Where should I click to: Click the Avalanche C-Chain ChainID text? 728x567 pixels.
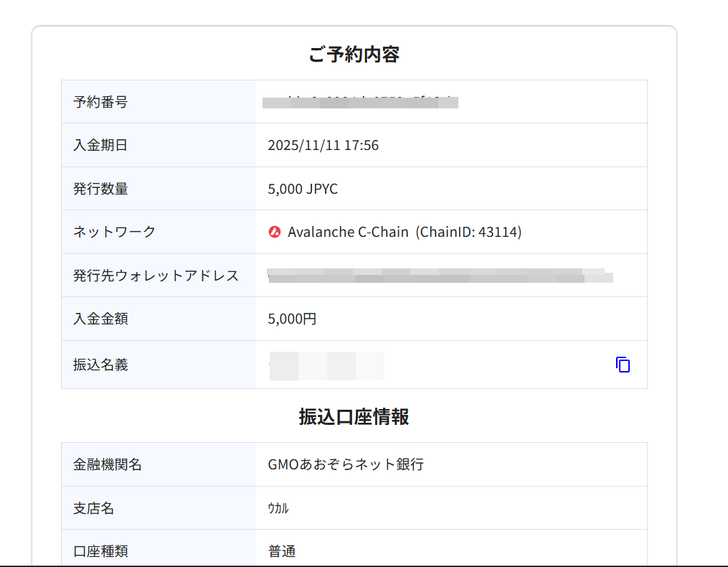coord(405,232)
